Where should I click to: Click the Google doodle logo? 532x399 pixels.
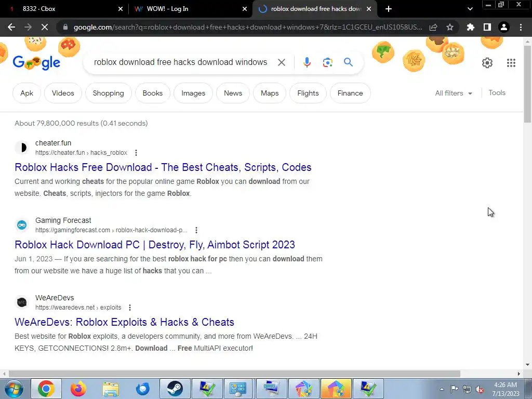[x=37, y=62]
